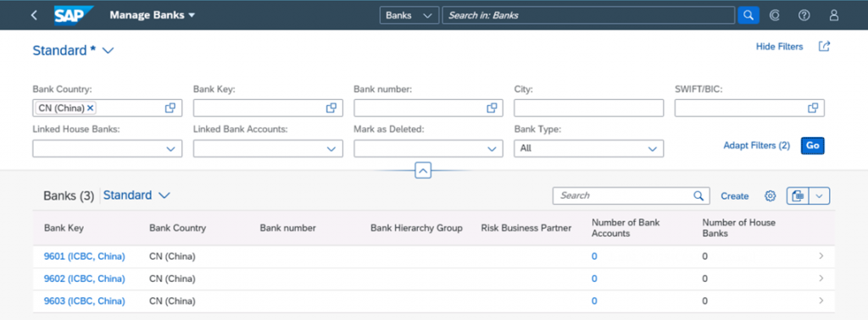Collapse the filter header with center arrow
This screenshot has width=868, height=320.
click(422, 171)
